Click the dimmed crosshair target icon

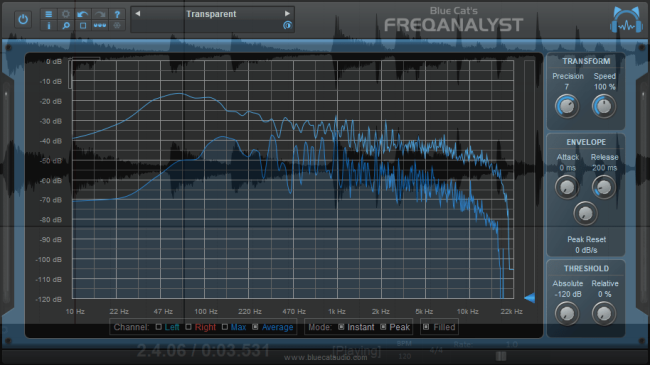[x=117, y=26]
